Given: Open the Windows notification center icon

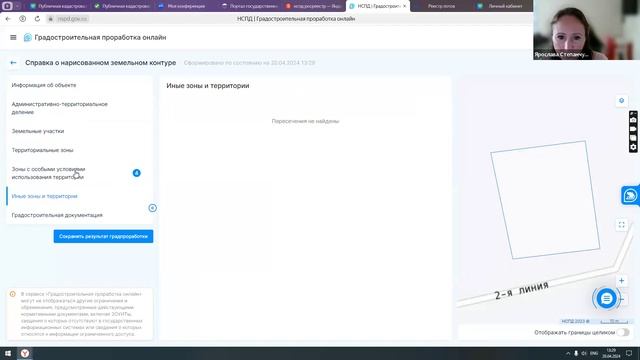Looking at the screenshot, I should [x=629, y=353].
